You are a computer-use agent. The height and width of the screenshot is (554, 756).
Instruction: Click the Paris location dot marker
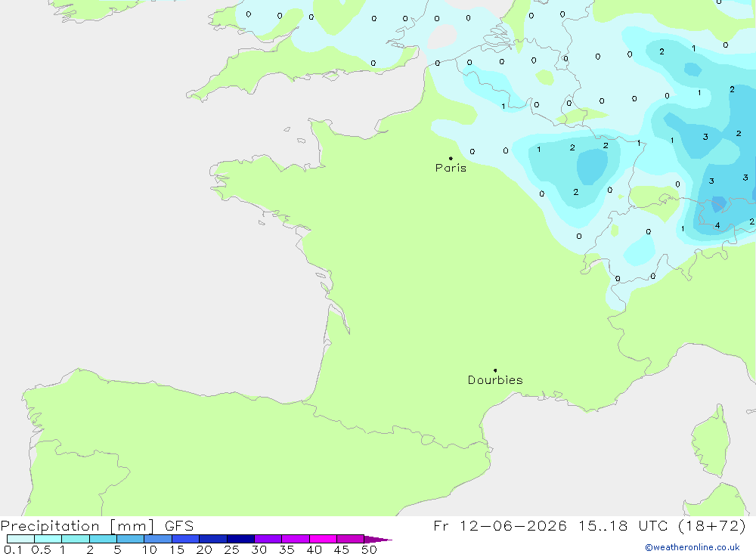[x=451, y=158]
